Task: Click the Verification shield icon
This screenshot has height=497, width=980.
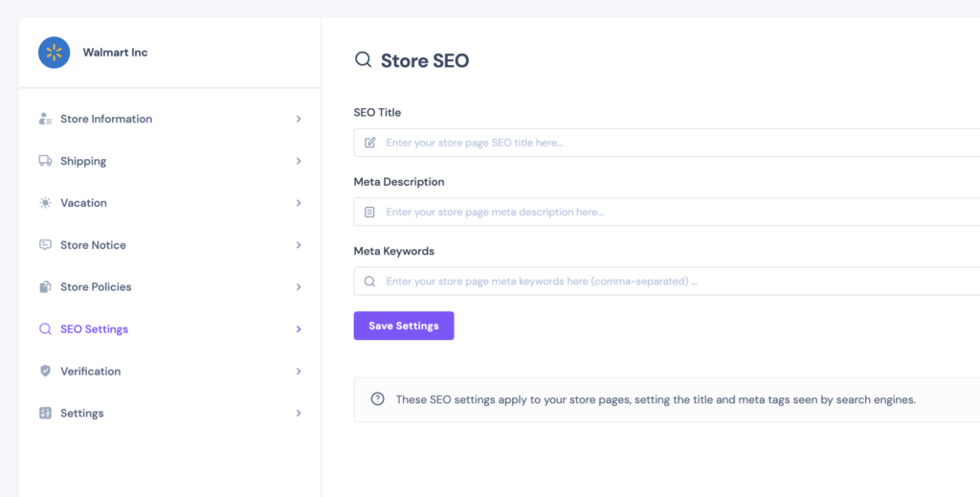Action: 45,371
